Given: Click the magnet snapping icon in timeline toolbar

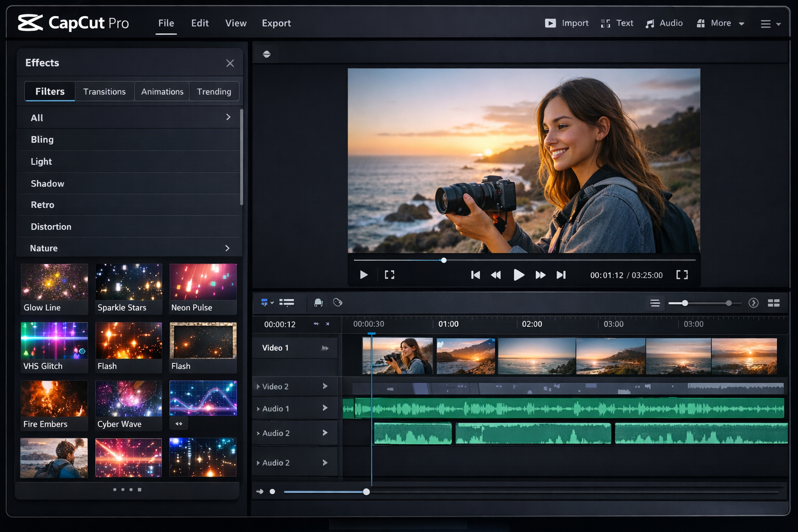Looking at the screenshot, I should tap(318, 302).
